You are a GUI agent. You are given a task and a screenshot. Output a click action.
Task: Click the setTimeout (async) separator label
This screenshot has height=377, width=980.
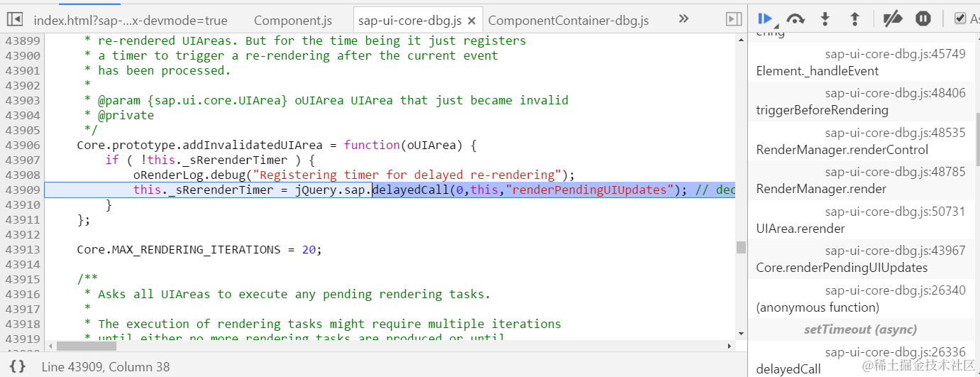860,329
